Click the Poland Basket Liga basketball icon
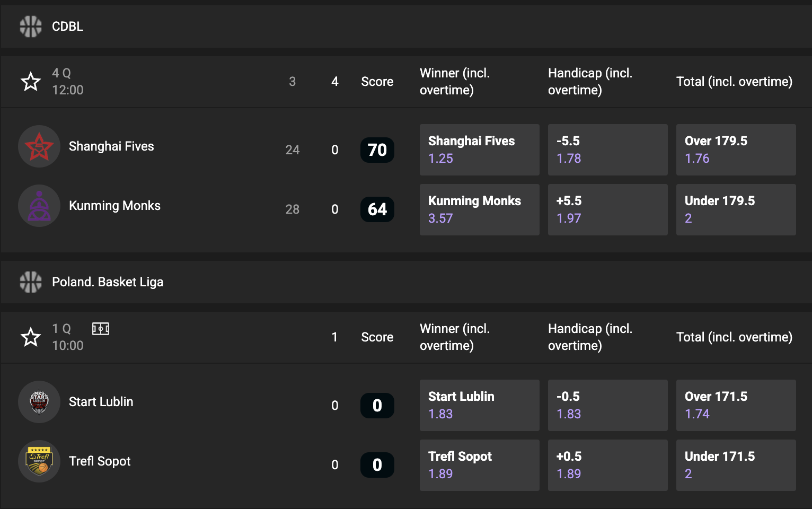The width and height of the screenshot is (812, 509). point(31,282)
